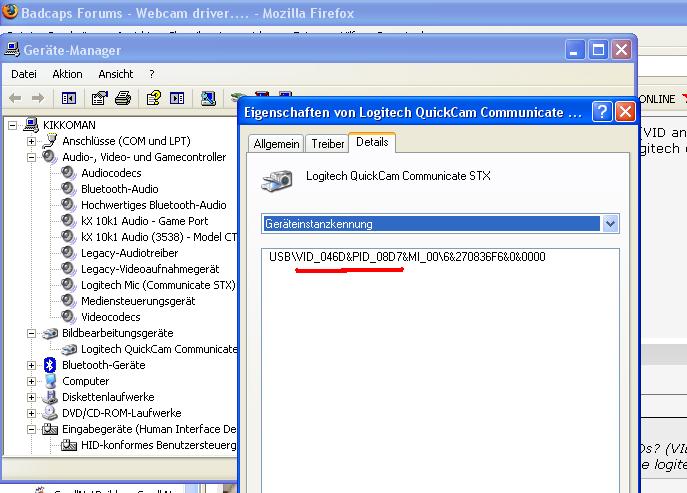Click the speaker icon beside Audiocodecs
Screen dimensions: 687x493
tap(68, 173)
